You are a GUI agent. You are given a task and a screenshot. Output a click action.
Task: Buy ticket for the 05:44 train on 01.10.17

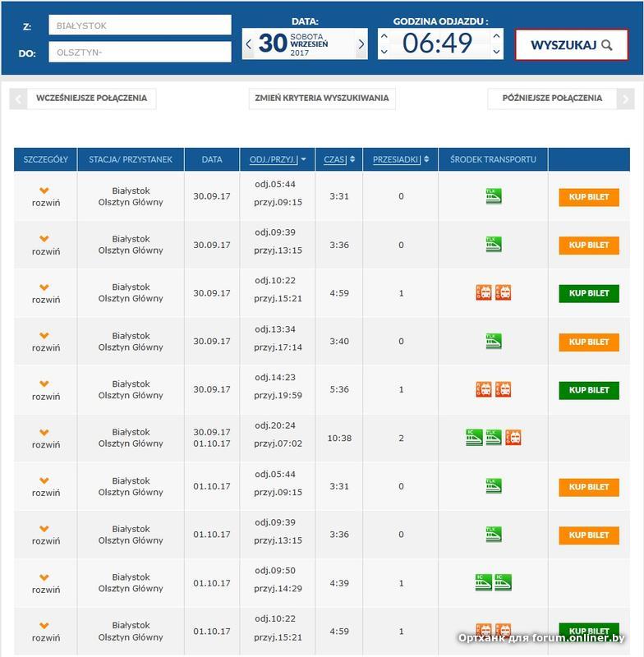coord(589,487)
